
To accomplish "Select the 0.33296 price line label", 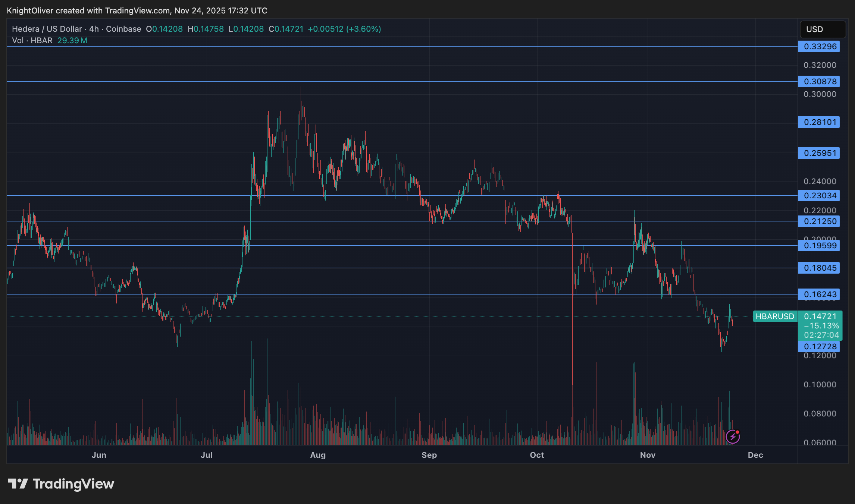I will coord(819,47).
